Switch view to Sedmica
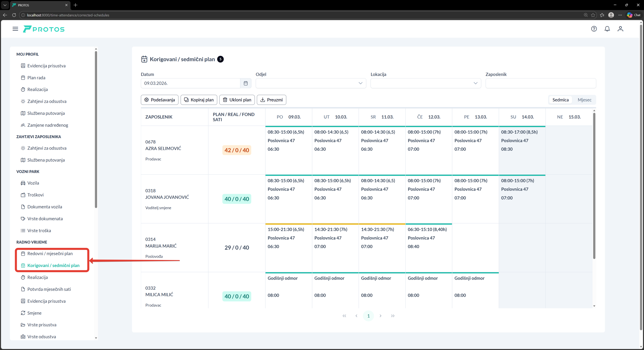The width and height of the screenshot is (644, 350). click(560, 100)
